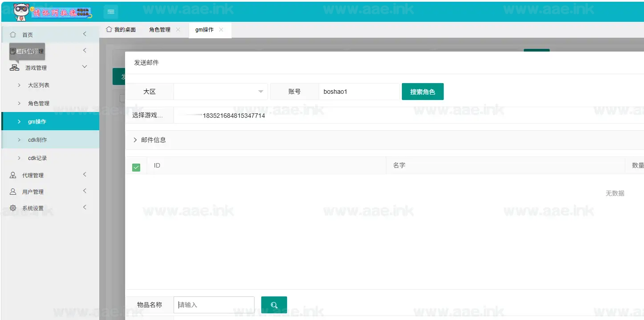
Task: Click the home icon beside 首页
Action: 13,34
